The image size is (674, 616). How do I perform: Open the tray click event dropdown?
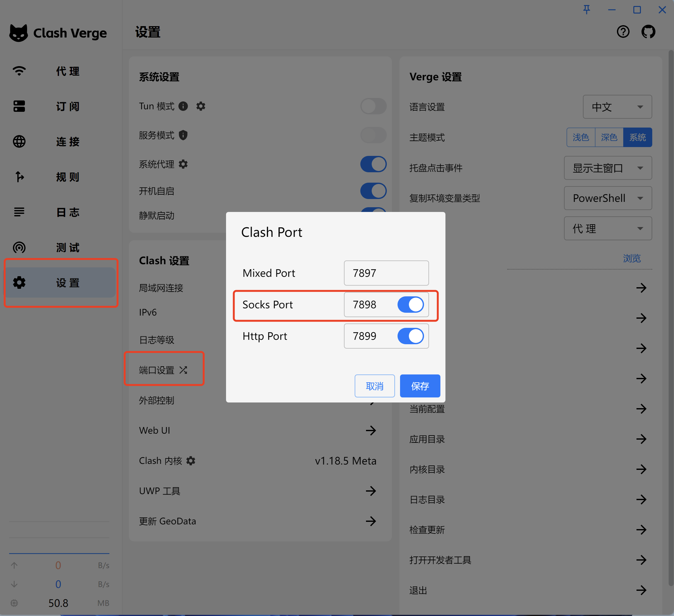coord(608,168)
